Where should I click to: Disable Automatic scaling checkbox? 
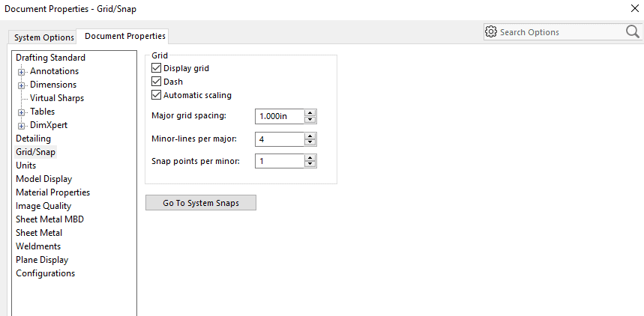tap(157, 95)
